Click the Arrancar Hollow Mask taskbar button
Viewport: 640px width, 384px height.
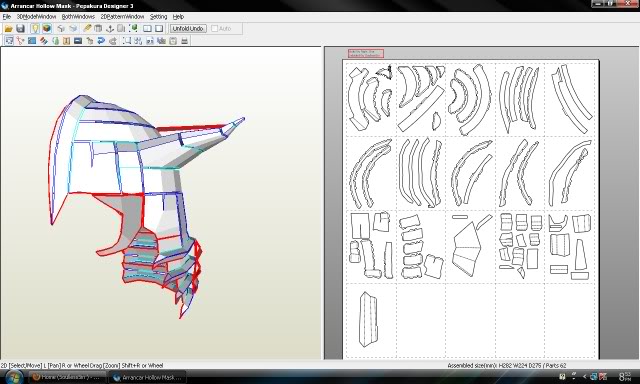[148, 377]
